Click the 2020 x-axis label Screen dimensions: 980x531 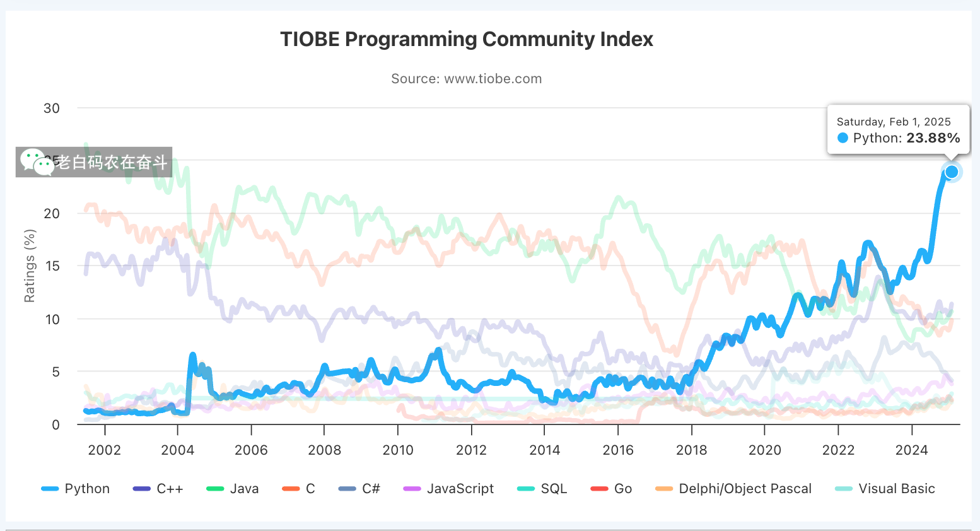click(x=765, y=450)
